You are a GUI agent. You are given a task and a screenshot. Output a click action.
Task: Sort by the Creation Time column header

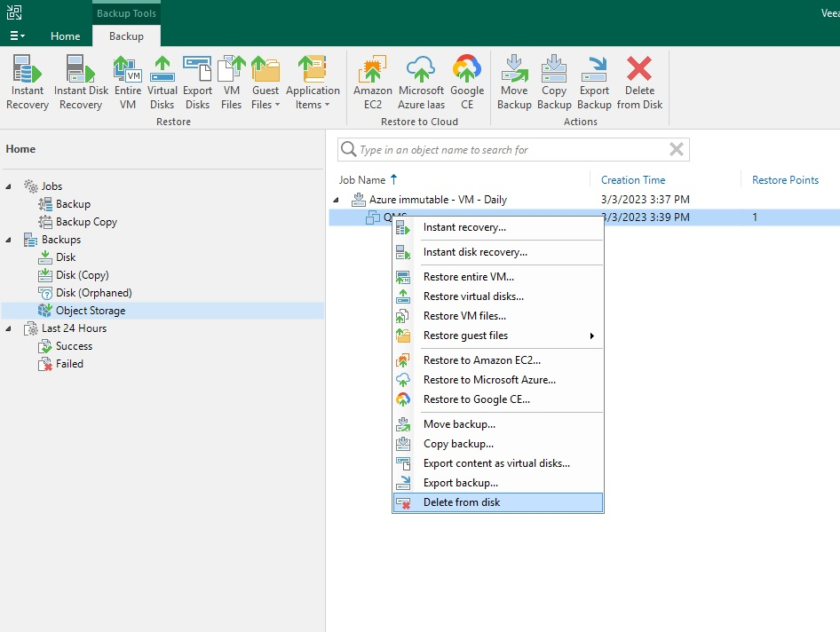633,180
